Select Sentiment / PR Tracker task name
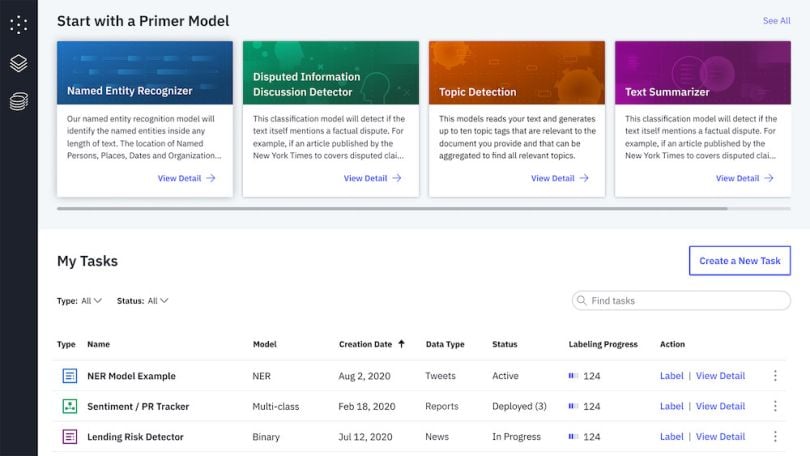Image resolution: width=810 pixels, height=456 pixels. (138, 406)
